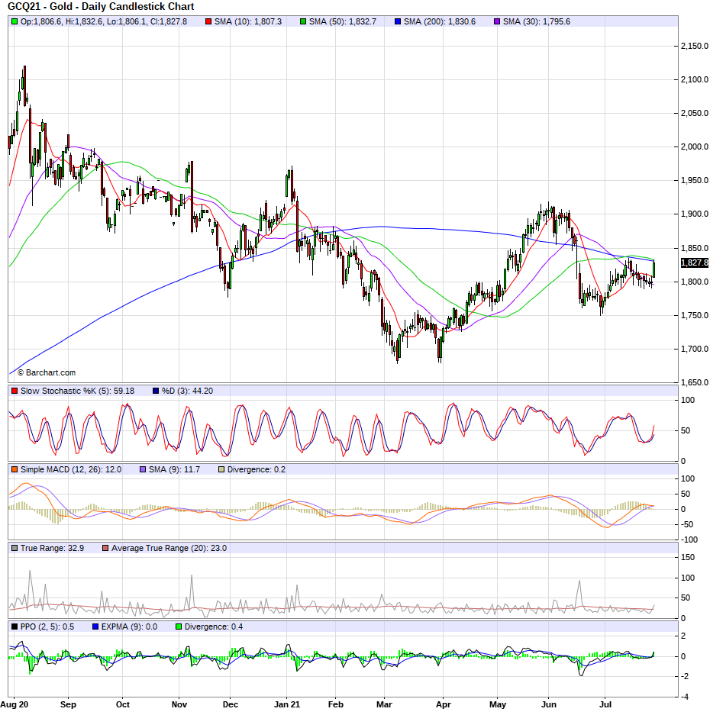This screenshot has width=710, height=728.
Task: Click the tan MACD Divergence swatch
Action: pyautogui.click(x=221, y=469)
